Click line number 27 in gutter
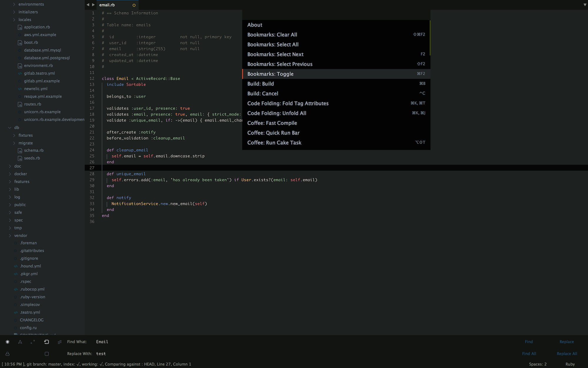This screenshot has height=368, width=588. click(92, 168)
